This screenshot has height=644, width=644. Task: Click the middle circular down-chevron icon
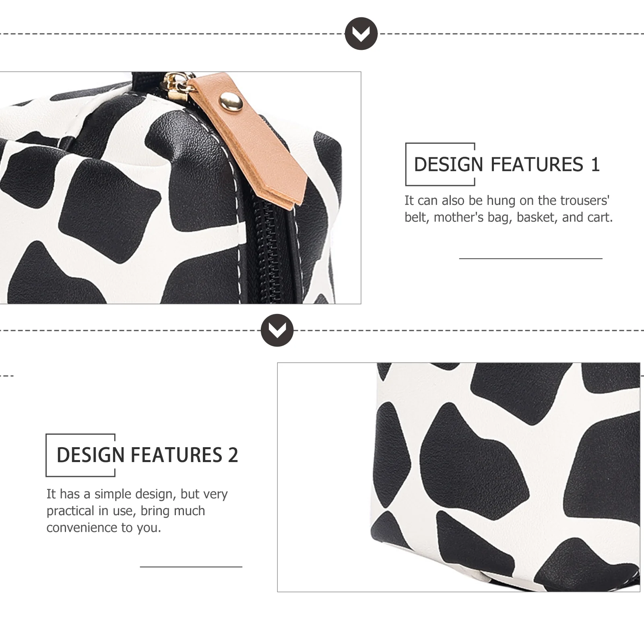pos(277,330)
